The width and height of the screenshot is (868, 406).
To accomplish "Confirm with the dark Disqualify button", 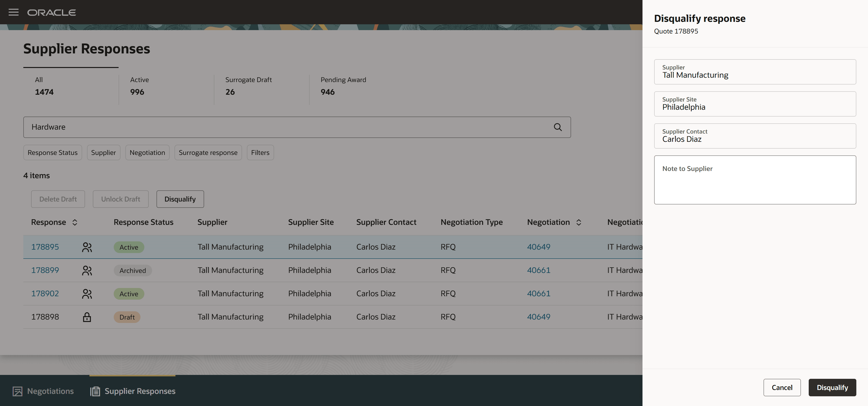I will (832, 388).
